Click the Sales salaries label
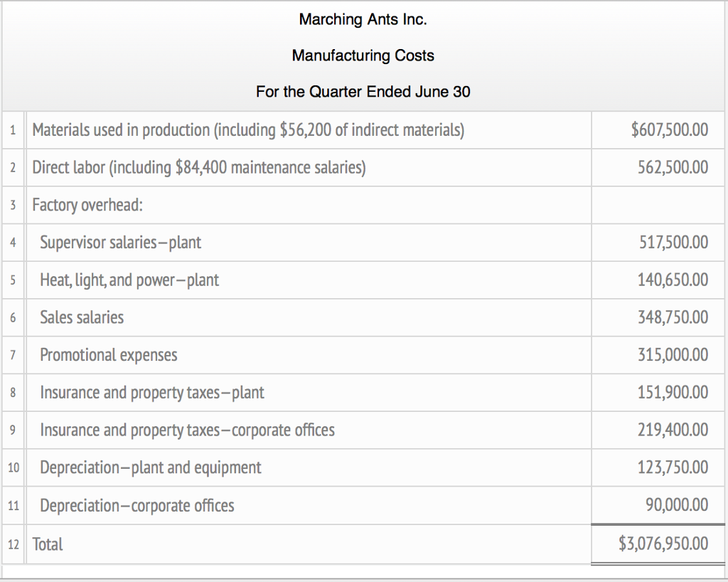 click(82, 317)
